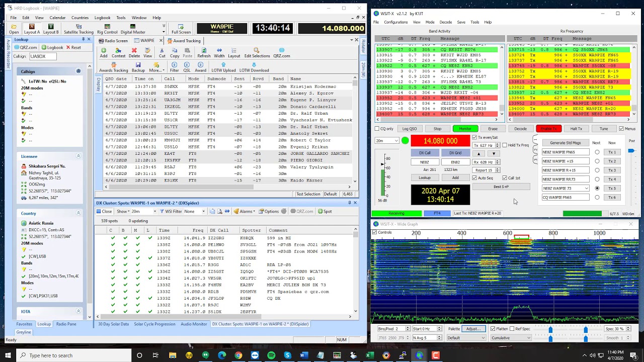
Task: Open Spotify from the Windows taskbar
Action: pyautogui.click(x=271, y=355)
